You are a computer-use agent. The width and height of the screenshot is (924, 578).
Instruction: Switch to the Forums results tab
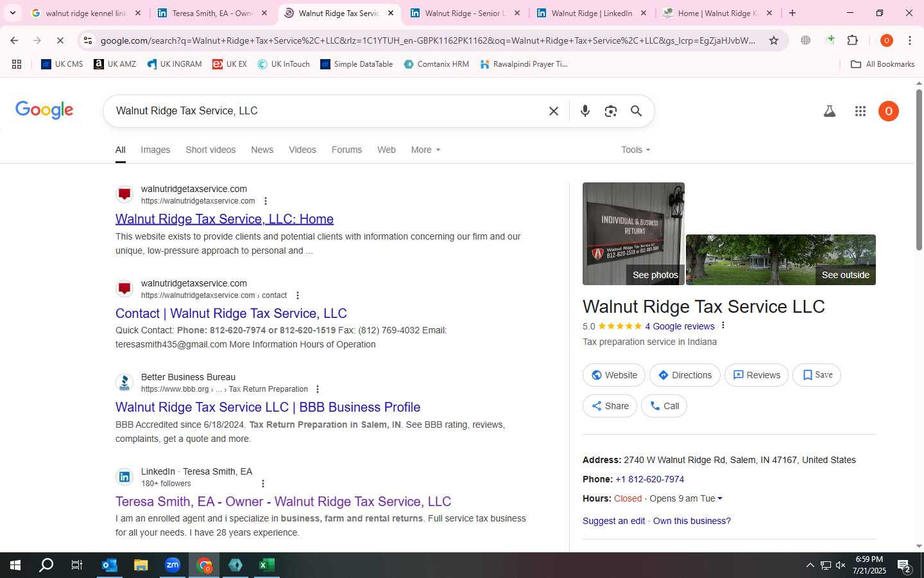(x=346, y=150)
